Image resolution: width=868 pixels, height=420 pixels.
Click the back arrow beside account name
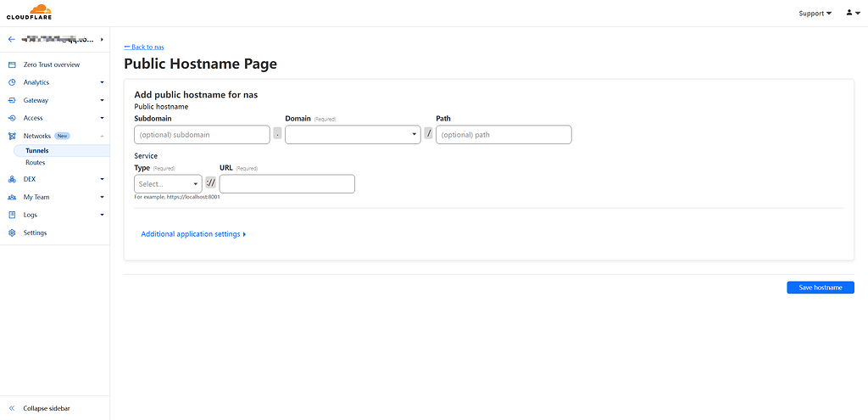[x=12, y=39]
